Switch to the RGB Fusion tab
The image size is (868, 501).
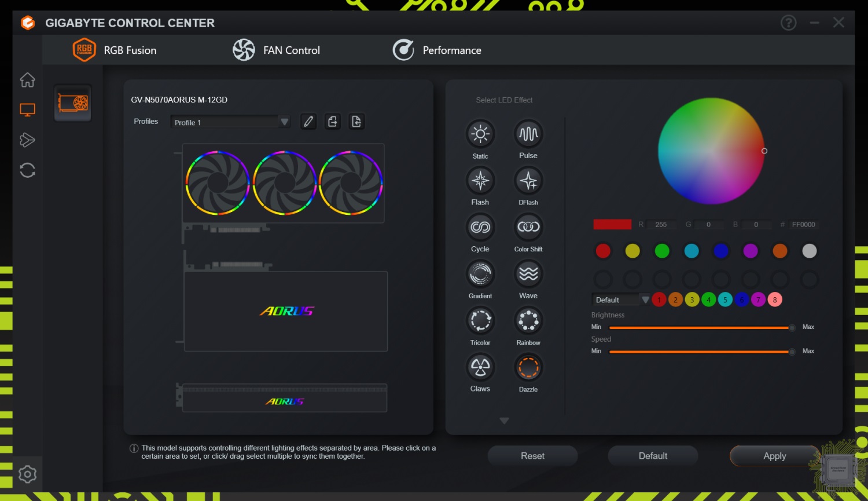(x=115, y=50)
